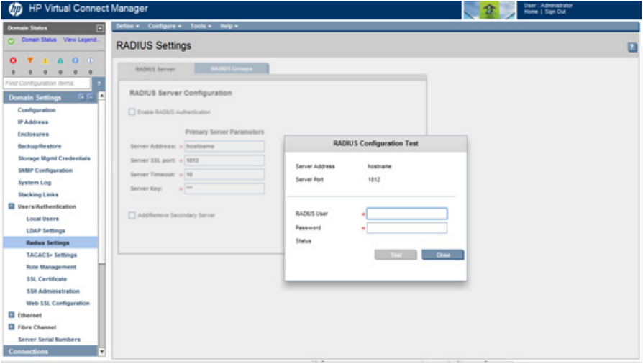Screen dimensions: 643x364
Task: Open Storage Mgmt Credentials
Action: [54, 158]
